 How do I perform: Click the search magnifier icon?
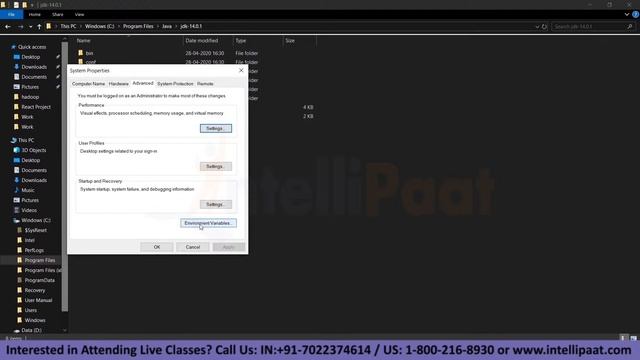(630, 27)
